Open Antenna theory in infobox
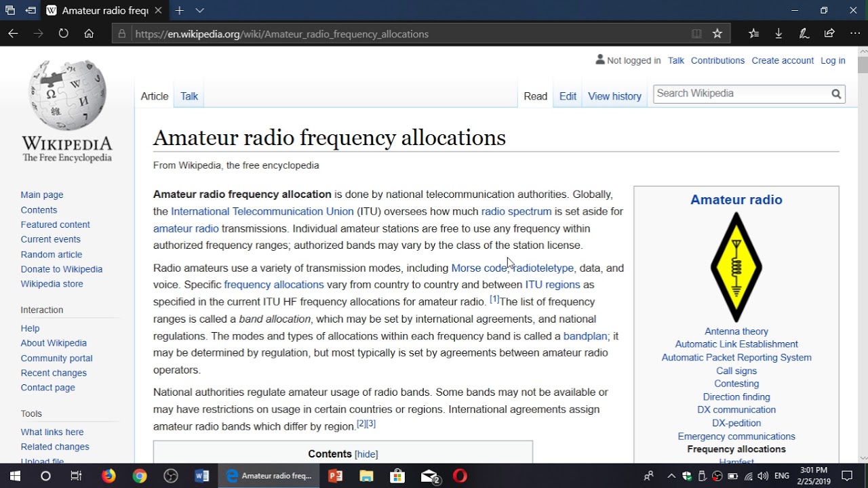The height and width of the screenshot is (488, 868). [736, 331]
